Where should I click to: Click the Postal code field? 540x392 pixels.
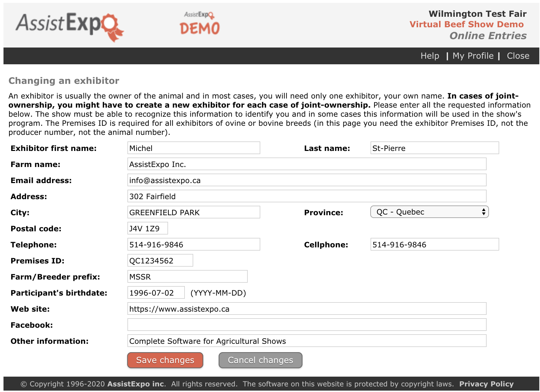click(x=147, y=228)
